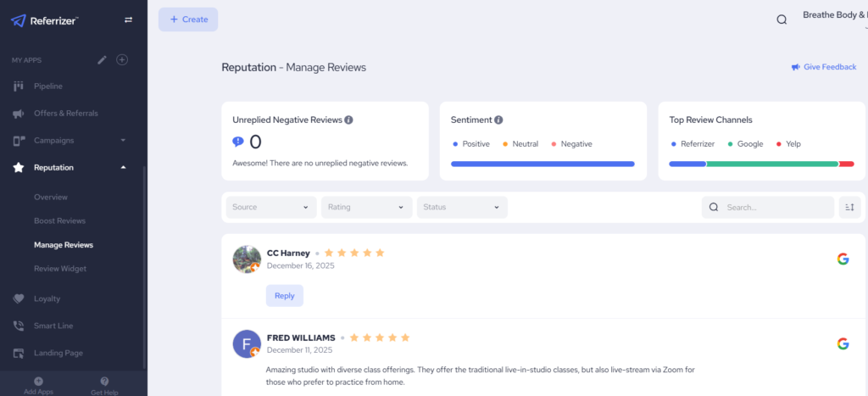Click the search magnifier icon in header
This screenshot has height=396, width=868.
click(x=782, y=20)
